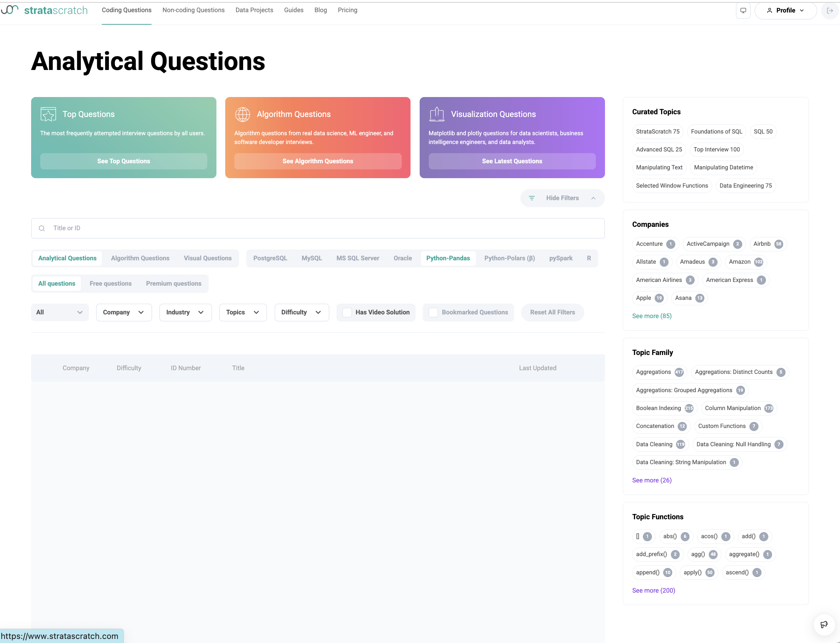Filter by Airbnb company chip
The height and width of the screenshot is (643, 840).
point(768,244)
